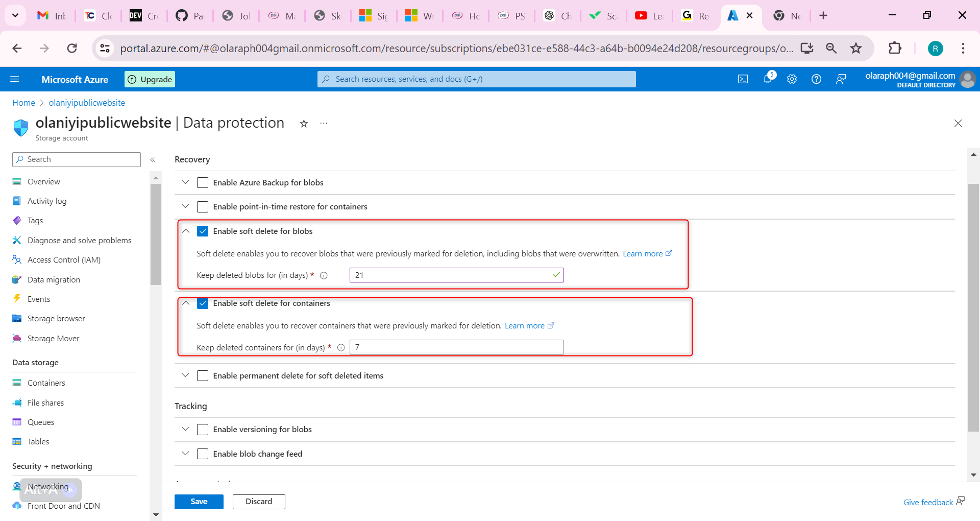Collapse the soft delete for containers section
The image size is (980, 521).
(x=186, y=303)
